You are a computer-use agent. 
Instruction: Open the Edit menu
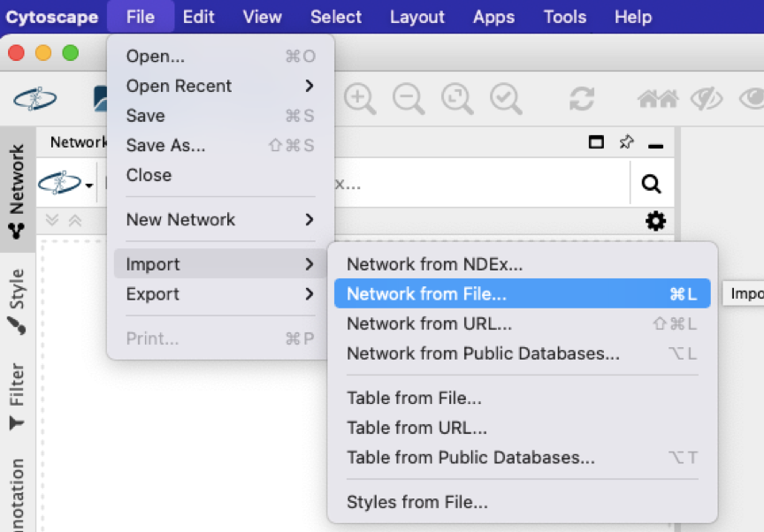pos(198,17)
